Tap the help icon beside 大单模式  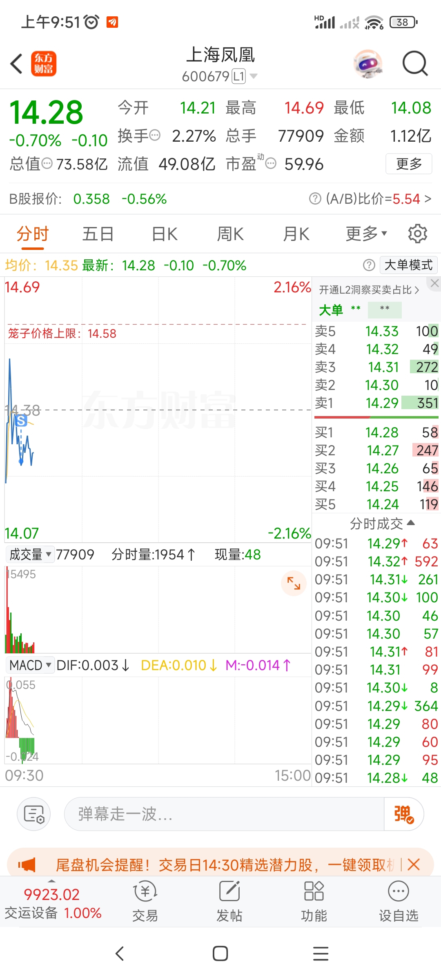pyautogui.click(x=369, y=265)
